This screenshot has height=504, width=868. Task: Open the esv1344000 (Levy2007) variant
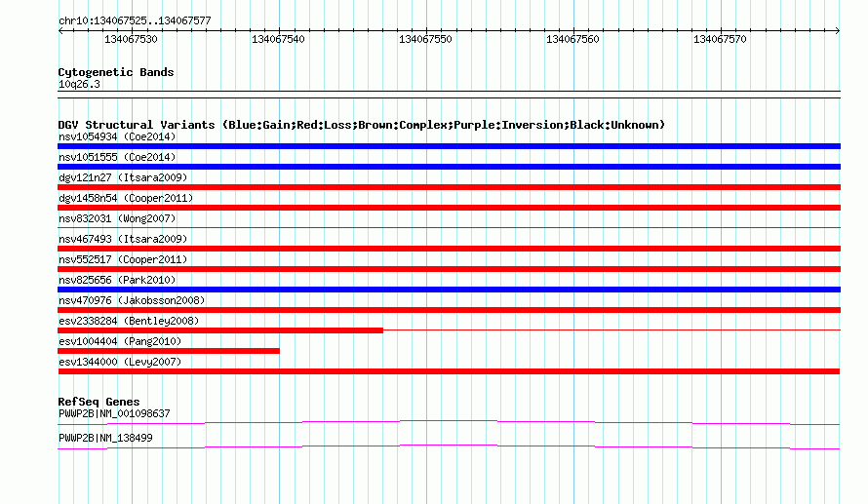pyautogui.click(x=120, y=362)
